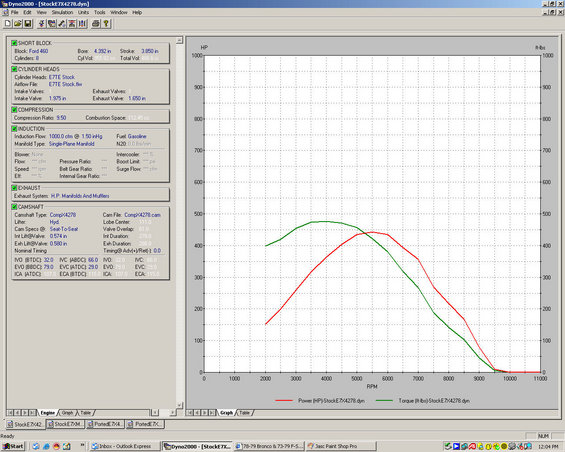The image size is (565, 452).
Task: Open the Tools menu
Action: tap(100, 12)
